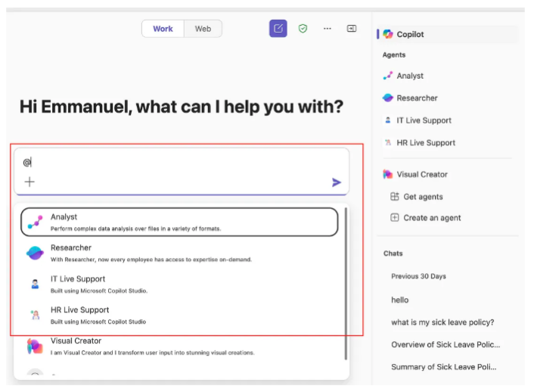The width and height of the screenshot is (534, 392).
Task: Pick HR Live Support from suggestion list
Action: point(179,315)
